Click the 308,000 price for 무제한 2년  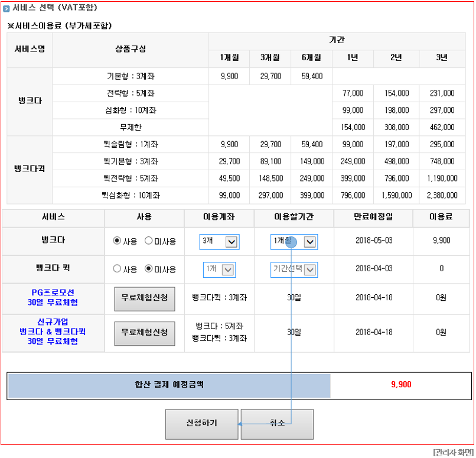(x=396, y=127)
